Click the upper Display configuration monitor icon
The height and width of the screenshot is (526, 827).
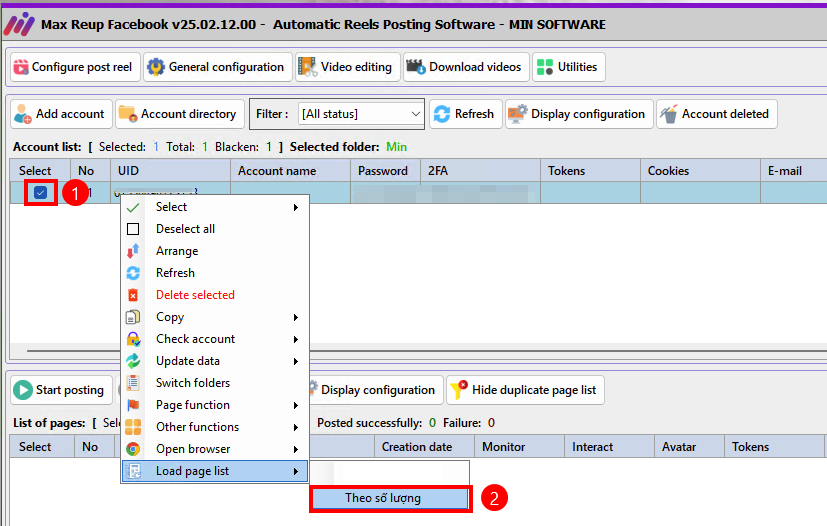[517, 113]
